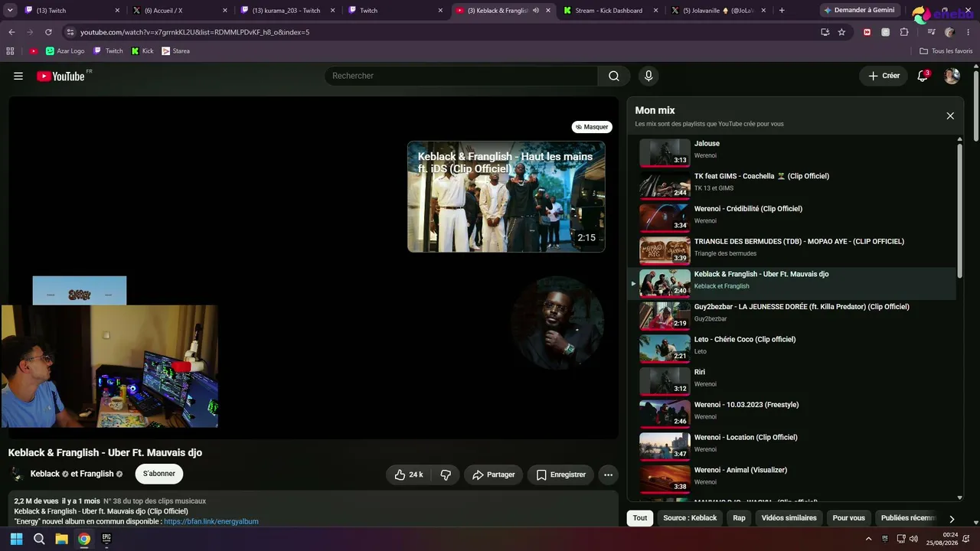Screen dimensions: 980x551
Task: Open the YouTube account avatar menu
Action: [x=952, y=76]
